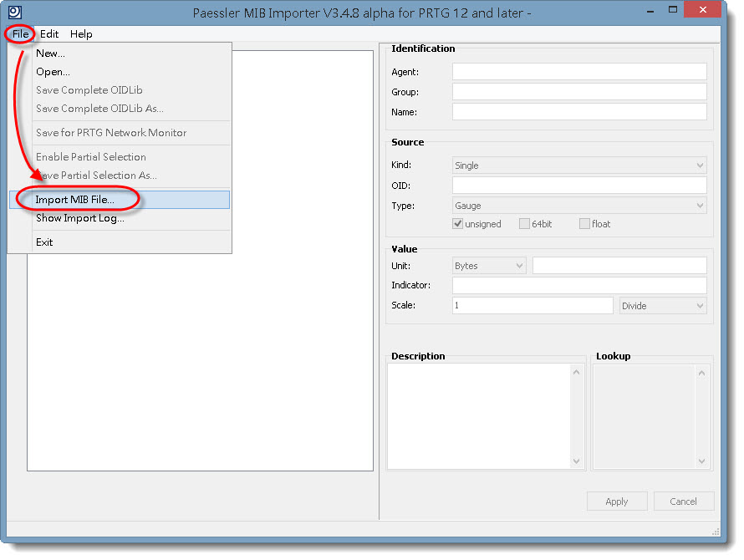The image size is (744, 560).
Task: Open the Help menu
Action: point(81,34)
